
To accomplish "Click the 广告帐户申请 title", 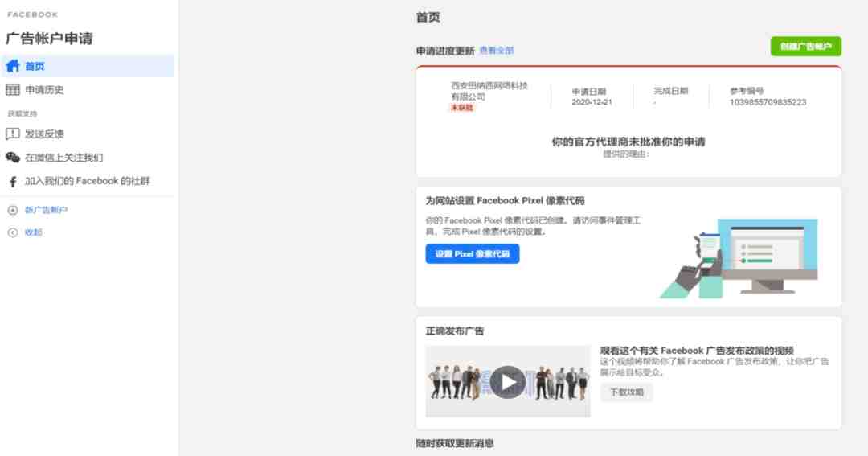I will (49, 39).
